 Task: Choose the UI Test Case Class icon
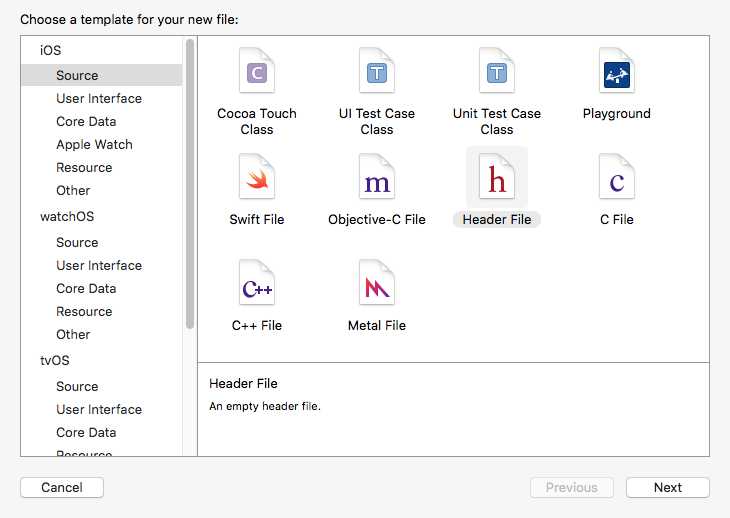click(x=377, y=71)
